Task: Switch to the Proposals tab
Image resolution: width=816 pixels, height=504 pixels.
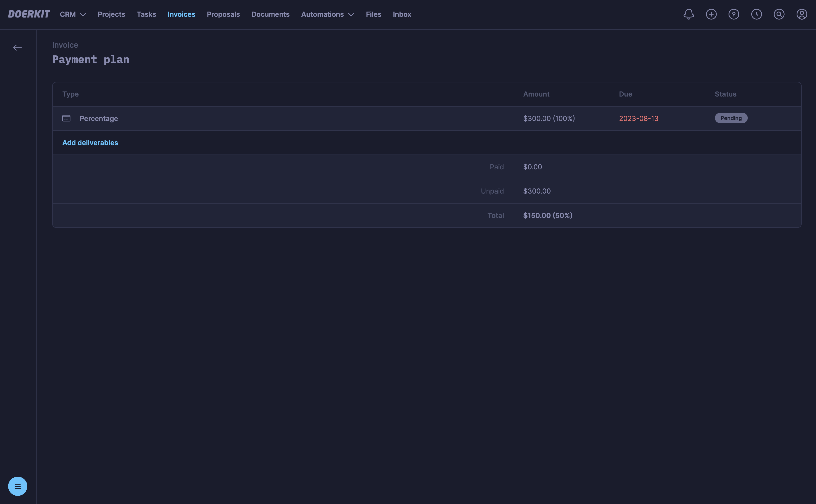Action: 223,14
